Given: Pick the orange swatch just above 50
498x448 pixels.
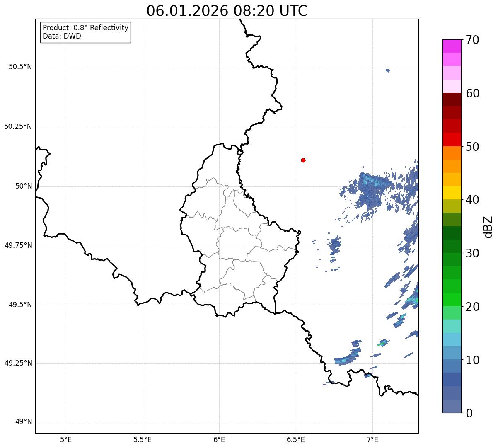Looking at the screenshot, I should [452, 153].
